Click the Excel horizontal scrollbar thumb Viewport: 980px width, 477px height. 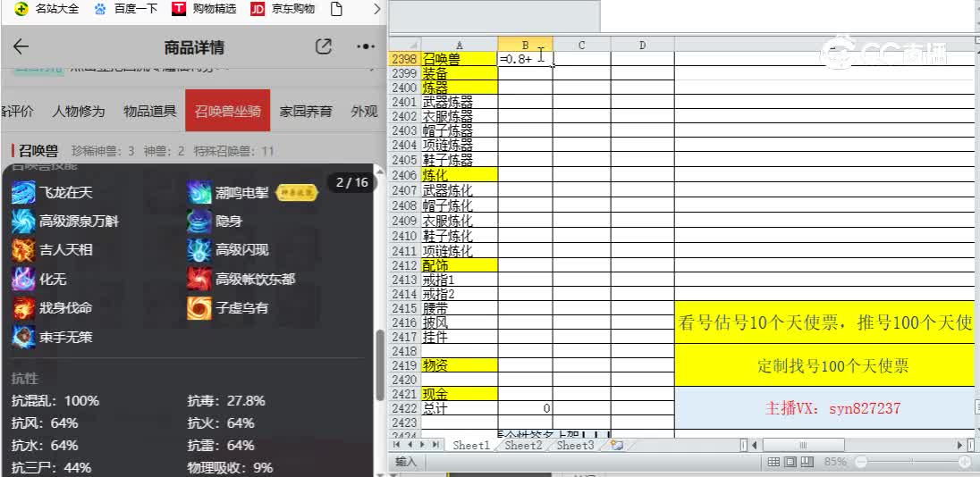pyautogui.click(x=804, y=445)
